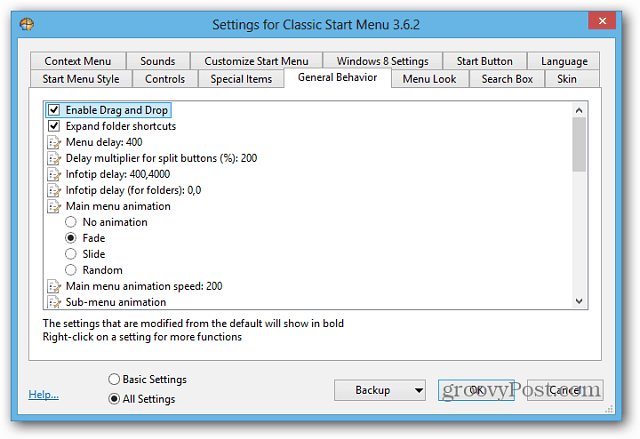Select the General Behavior tab
This screenshot has height=439, width=640.
[x=338, y=78]
